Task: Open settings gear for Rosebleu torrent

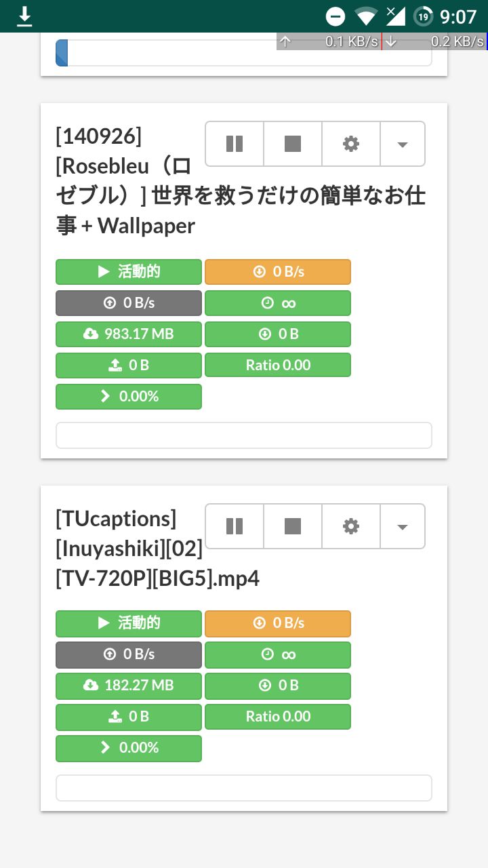Action: pyautogui.click(x=351, y=144)
